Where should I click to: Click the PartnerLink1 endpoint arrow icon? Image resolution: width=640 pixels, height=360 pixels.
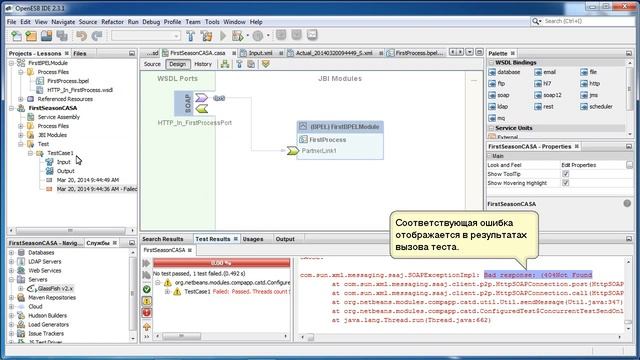292,151
